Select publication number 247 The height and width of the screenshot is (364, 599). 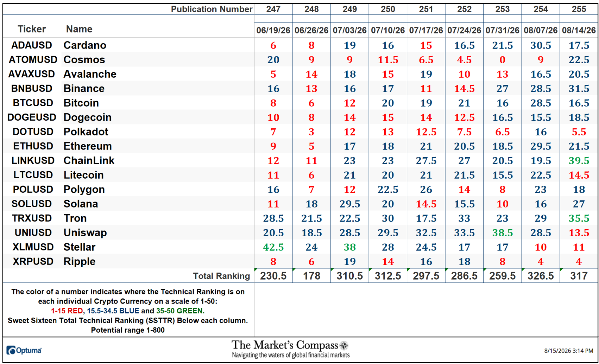pos(273,9)
